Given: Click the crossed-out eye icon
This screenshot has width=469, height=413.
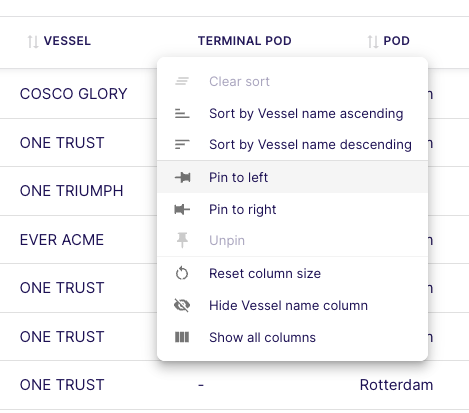Looking at the screenshot, I should (182, 305).
